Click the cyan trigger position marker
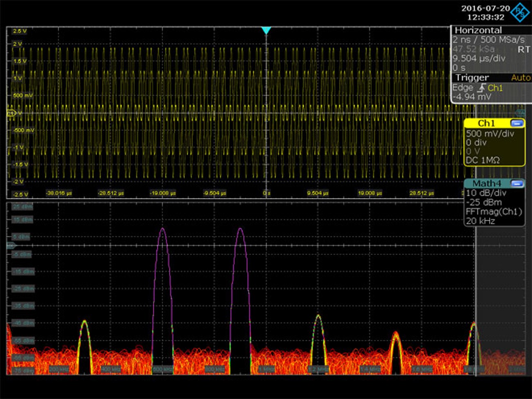The width and height of the screenshot is (532, 399). tap(266, 31)
